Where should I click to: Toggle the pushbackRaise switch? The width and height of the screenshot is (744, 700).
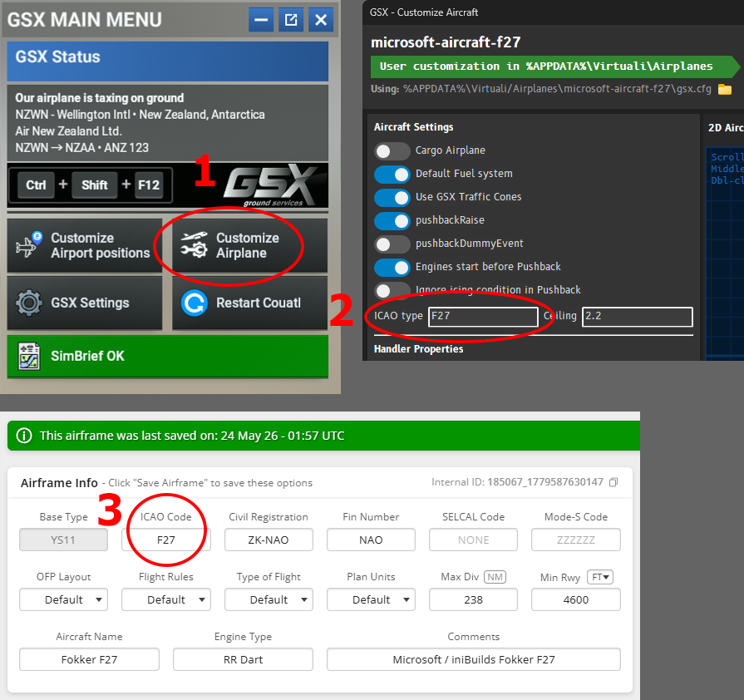392,220
